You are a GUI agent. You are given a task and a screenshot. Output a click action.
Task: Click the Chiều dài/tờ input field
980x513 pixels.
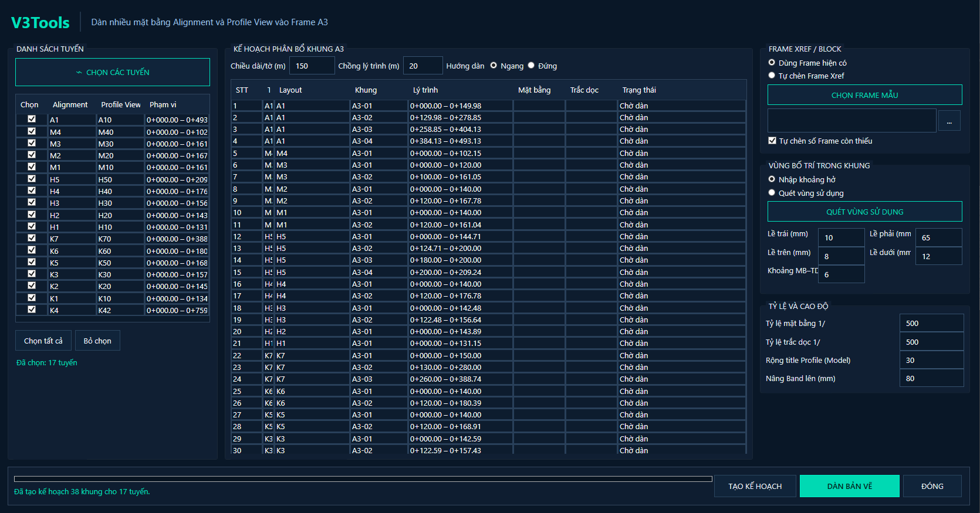312,66
